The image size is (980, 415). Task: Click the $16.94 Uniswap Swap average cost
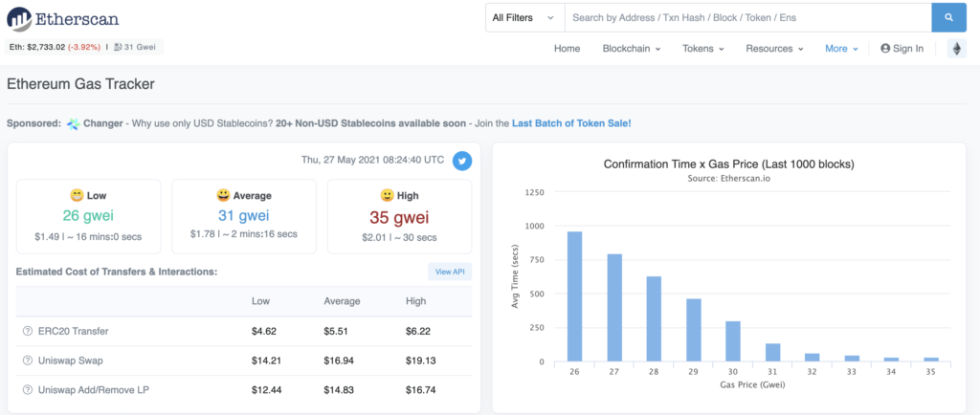339,360
